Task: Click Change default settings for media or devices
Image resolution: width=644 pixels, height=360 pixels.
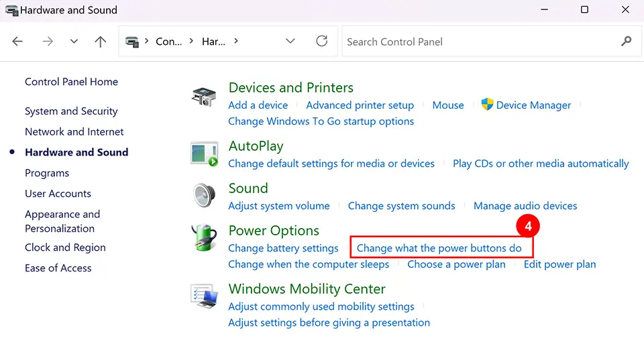Action: (331, 164)
